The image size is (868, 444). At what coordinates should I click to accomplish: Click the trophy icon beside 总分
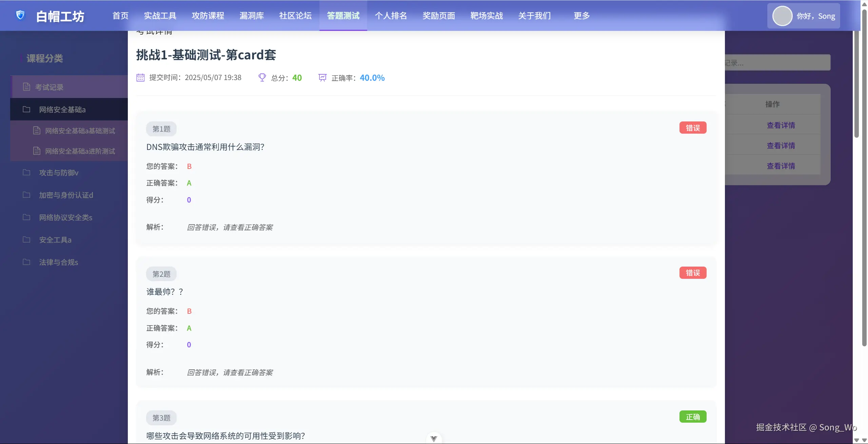pos(261,77)
